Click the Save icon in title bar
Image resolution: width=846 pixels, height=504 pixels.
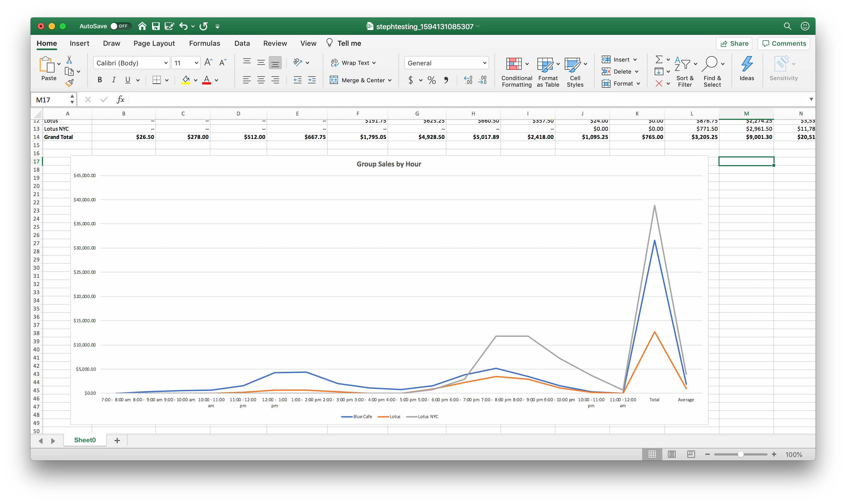point(156,26)
